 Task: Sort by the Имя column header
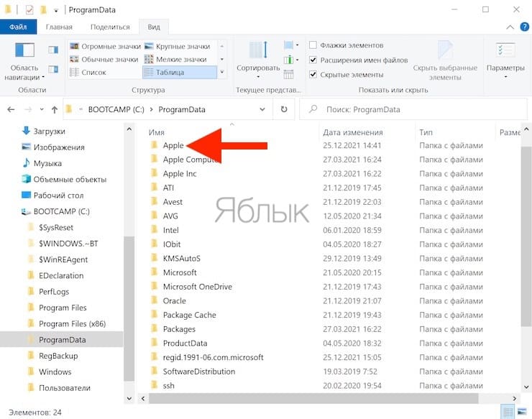[x=157, y=132]
